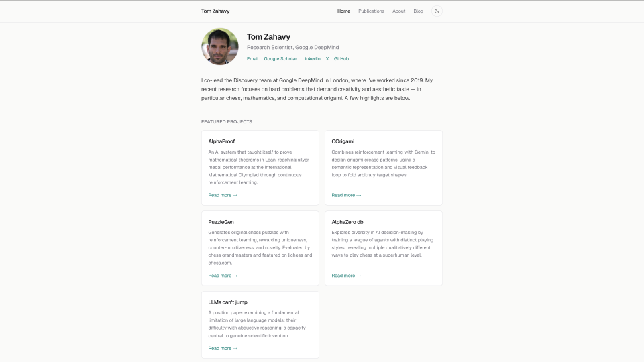
Task: Select the Home nav item
Action: click(343, 11)
